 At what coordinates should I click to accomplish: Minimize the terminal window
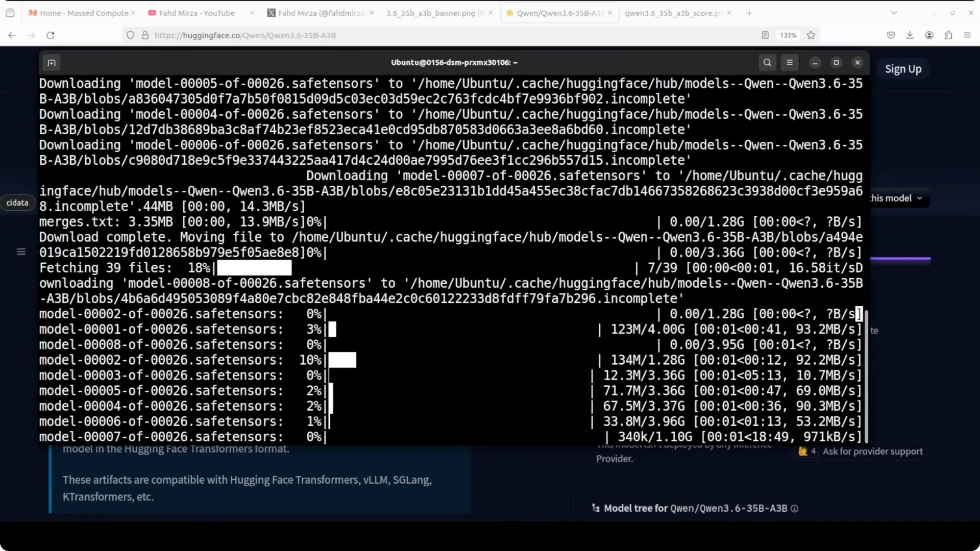[x=815, y=62]
